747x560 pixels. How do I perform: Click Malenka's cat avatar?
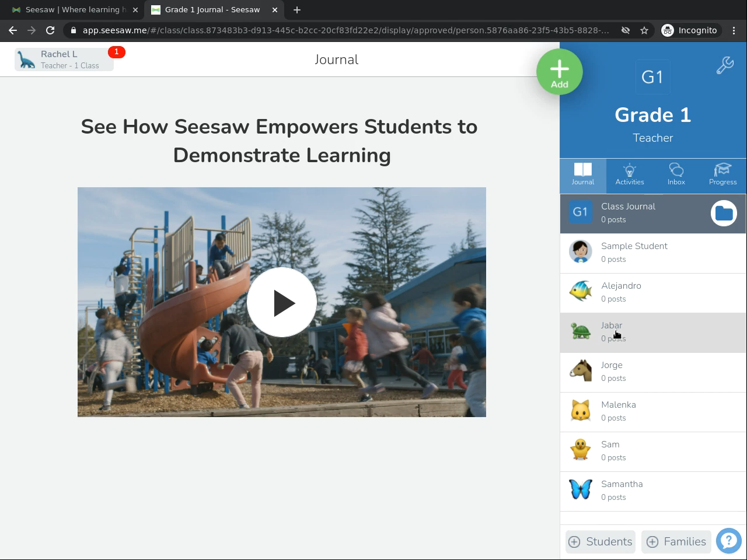[x=581, y=410]
